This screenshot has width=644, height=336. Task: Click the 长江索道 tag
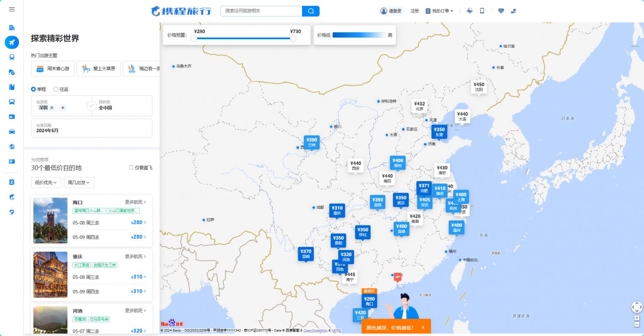coord(82,265)
